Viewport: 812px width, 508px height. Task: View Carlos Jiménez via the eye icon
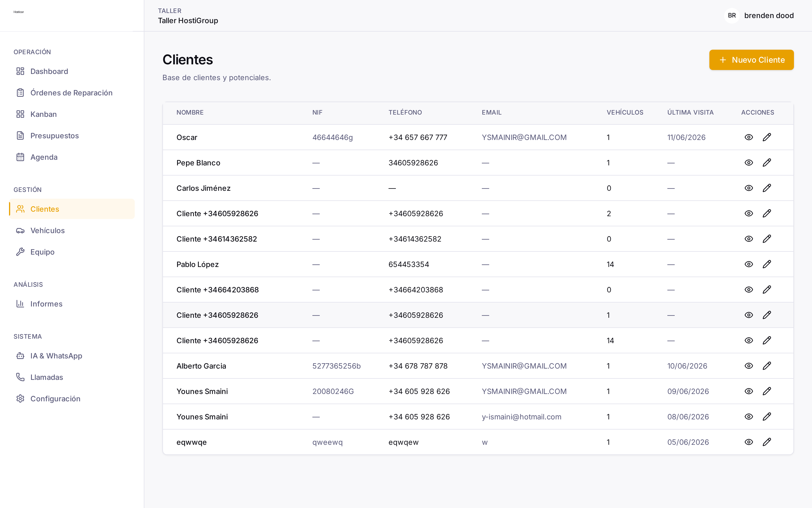click(749, 188)
